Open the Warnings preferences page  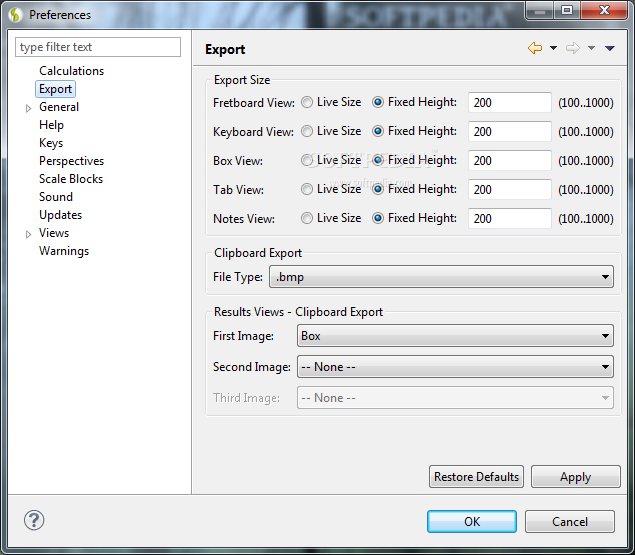64,251
